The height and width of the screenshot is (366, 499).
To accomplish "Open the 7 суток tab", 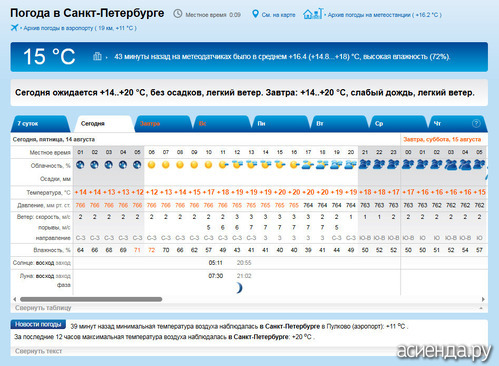I will coord(40,124).
